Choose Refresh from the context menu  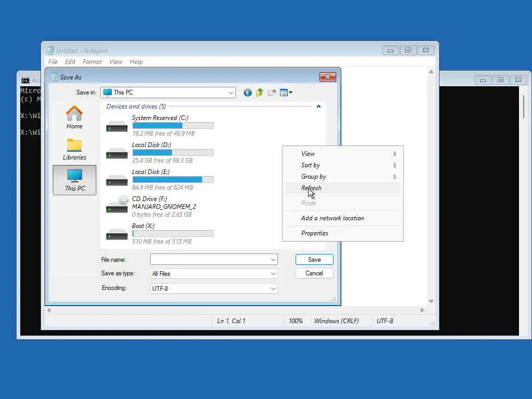point(343,188)
